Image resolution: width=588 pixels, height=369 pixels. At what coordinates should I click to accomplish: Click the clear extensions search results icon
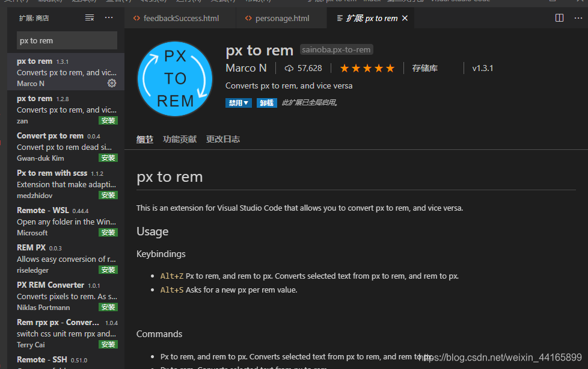click(89, 17)
